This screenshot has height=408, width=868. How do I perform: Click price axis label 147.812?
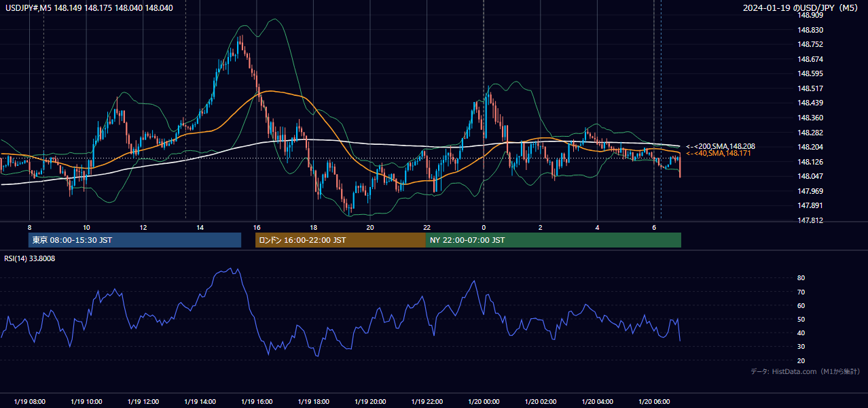[x=811, y=220]
